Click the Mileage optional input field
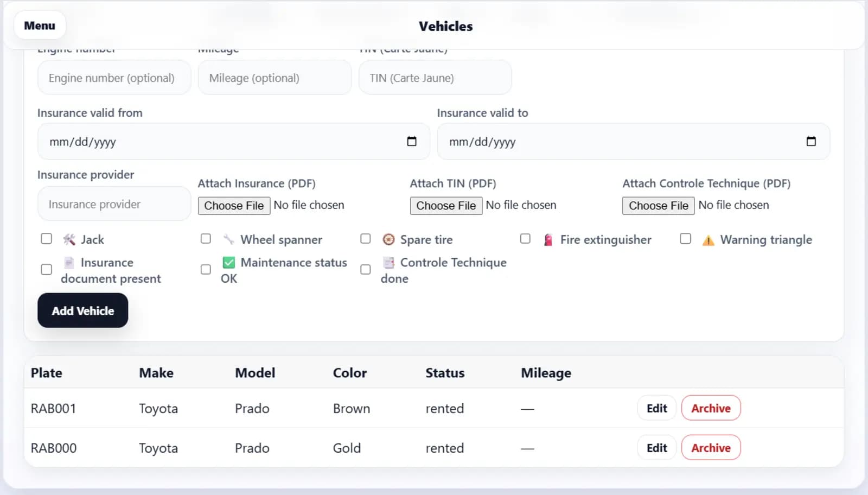The width and height of the screenshot is (868, 495). [x=275, y=78]
